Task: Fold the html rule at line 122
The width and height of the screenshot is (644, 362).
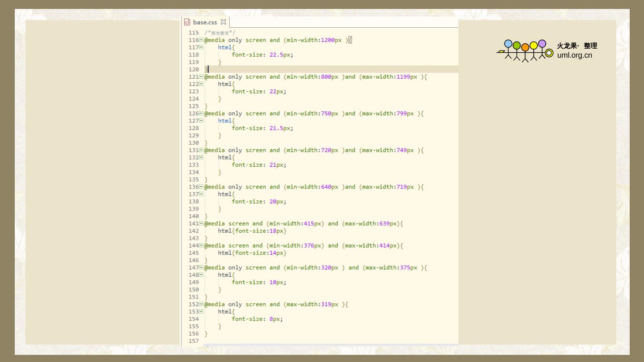Action: [201, 84]
